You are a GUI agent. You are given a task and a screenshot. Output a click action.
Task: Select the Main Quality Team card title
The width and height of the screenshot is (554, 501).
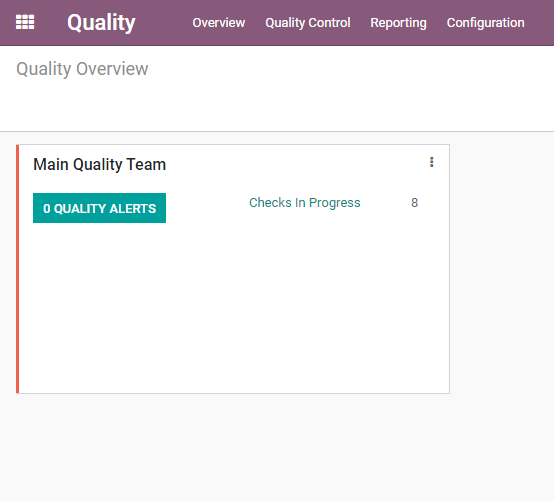(x=99, y=165)
